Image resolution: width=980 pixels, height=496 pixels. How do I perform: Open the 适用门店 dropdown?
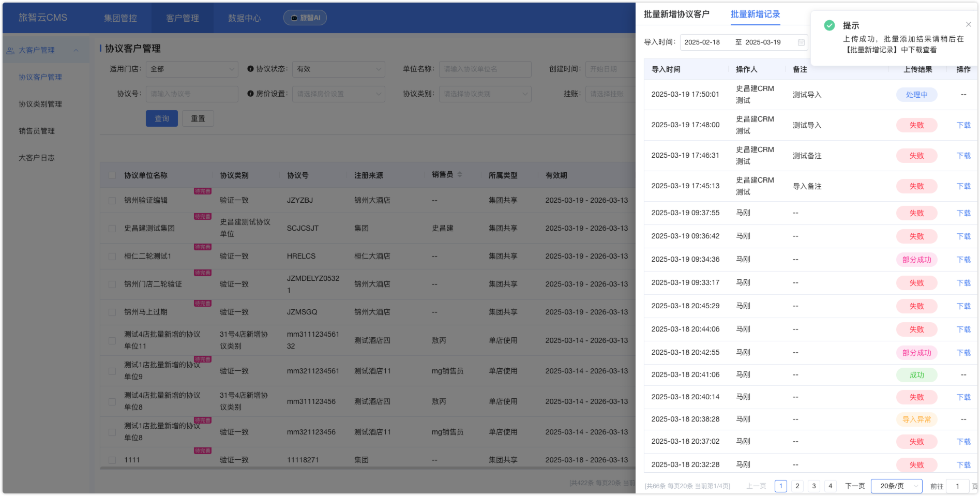(192, 69)
